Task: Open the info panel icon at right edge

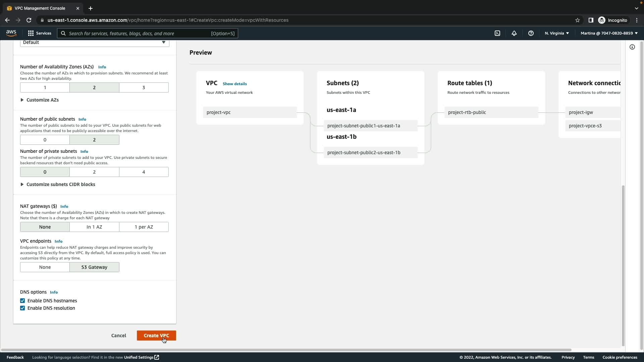Action: [632, 47]
